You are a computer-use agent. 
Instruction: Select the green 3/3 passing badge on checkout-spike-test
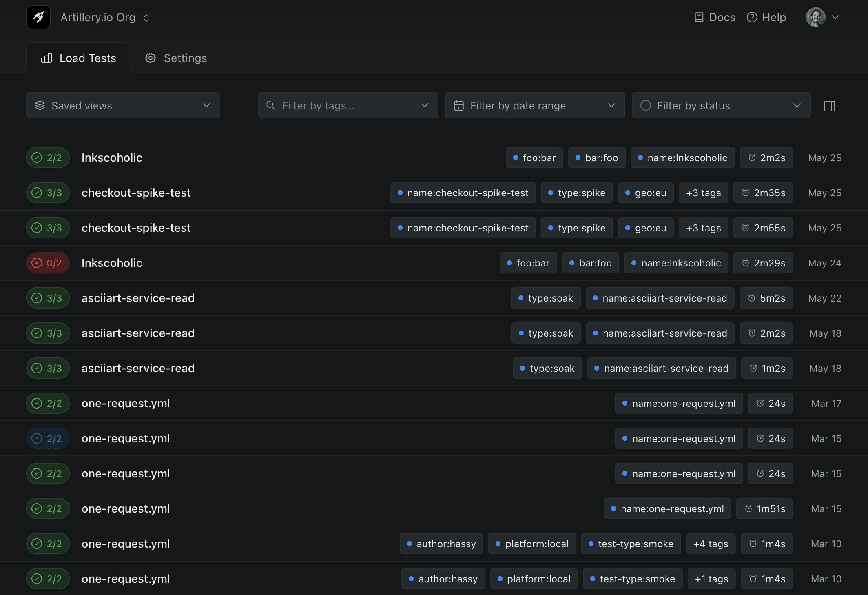(x=48, y=193)
